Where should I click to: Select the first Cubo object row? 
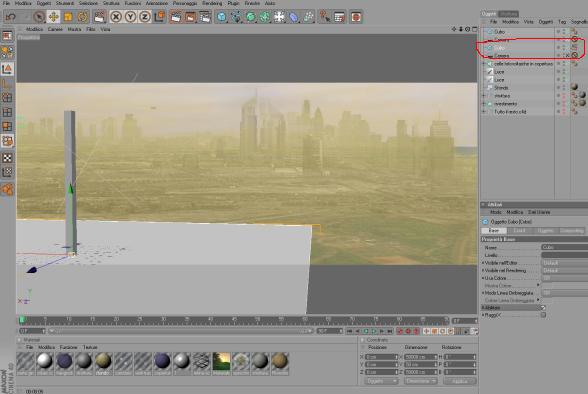[x=518, y=32]
